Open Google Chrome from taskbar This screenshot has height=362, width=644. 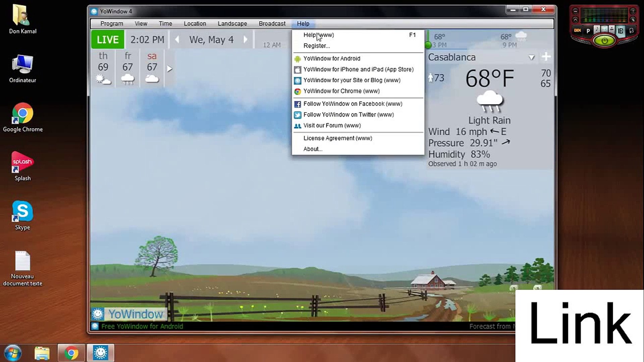point(71,353)
